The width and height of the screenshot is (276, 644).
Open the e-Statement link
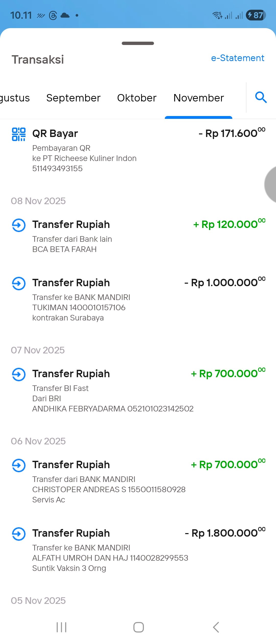pyautogui.click(x=237, y=58)
